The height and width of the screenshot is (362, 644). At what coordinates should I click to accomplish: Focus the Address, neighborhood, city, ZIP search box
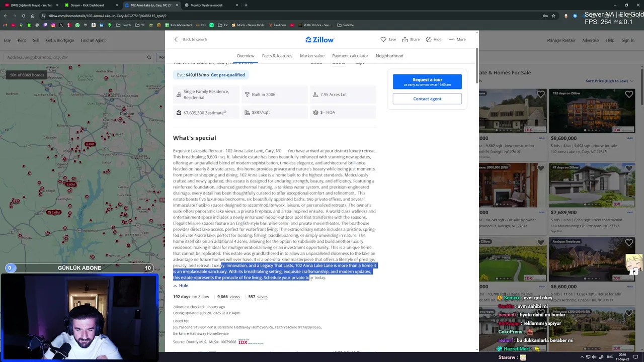click(x=78, y=57)
